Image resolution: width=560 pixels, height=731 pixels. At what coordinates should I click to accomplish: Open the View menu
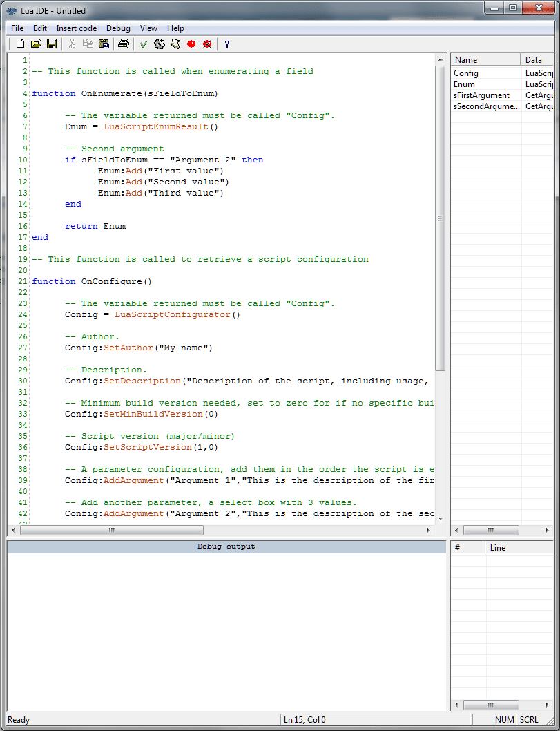[148, 28]
